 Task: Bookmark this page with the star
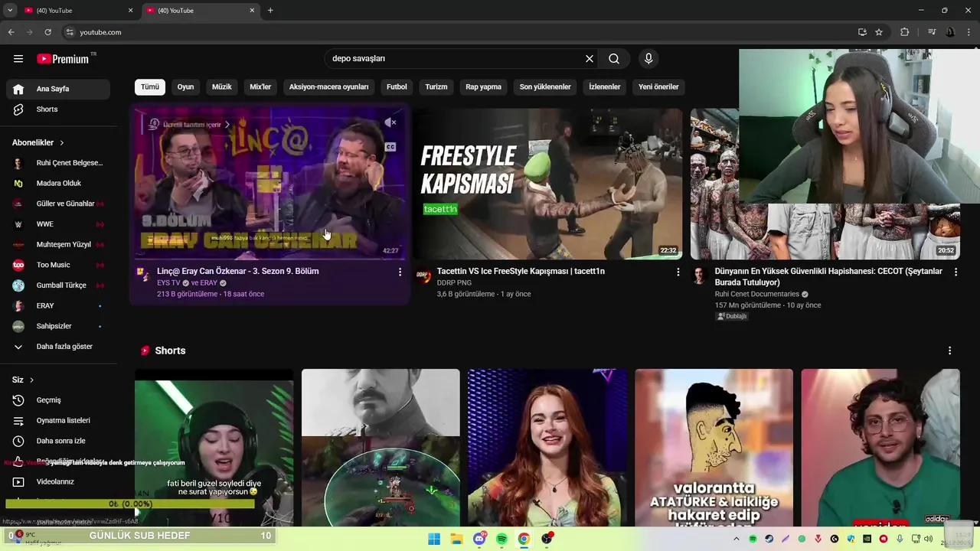point(879,32)
